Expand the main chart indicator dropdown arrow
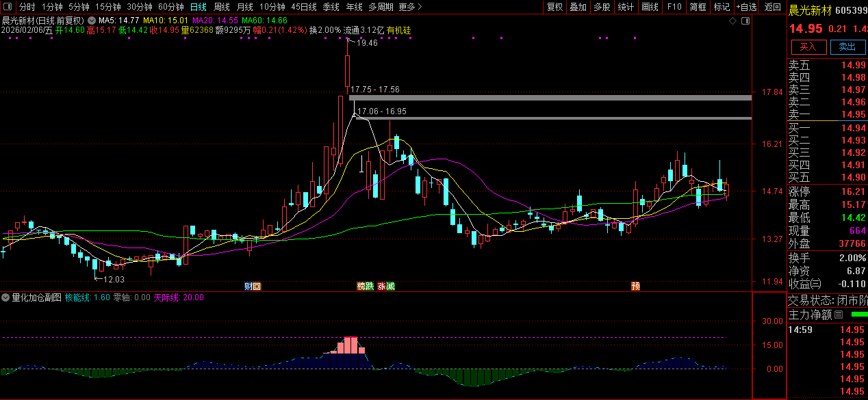Image resolution: width=868 pixels, height=400 pixels. point(92,21)
